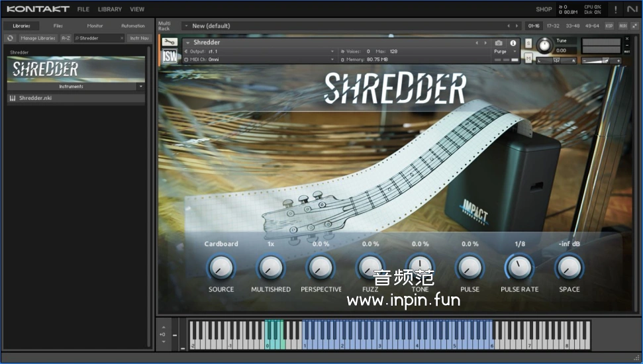The image size is (643, 364).
Task: Click the ISW instrument logo icon
Action: click(x=170, y=56)
